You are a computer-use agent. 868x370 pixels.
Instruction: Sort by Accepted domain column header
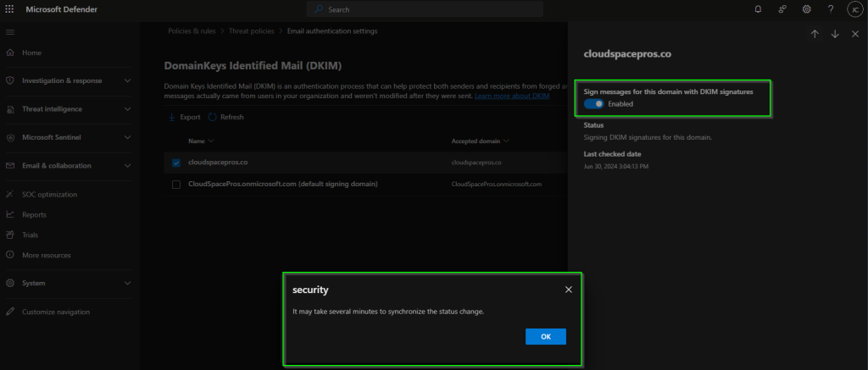[481, 141]
